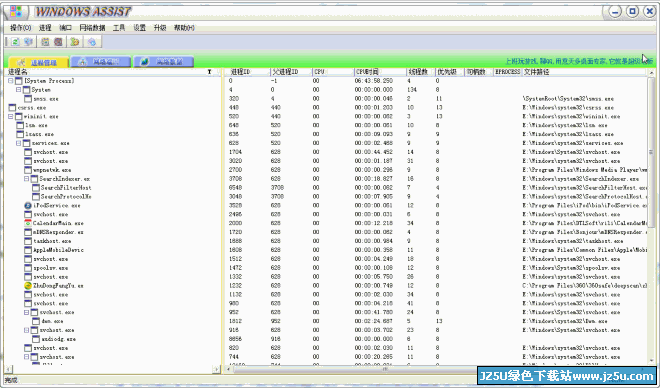
Task: Click the blue monitor toolbar icon beside refresh
Action: click(28, 42)
